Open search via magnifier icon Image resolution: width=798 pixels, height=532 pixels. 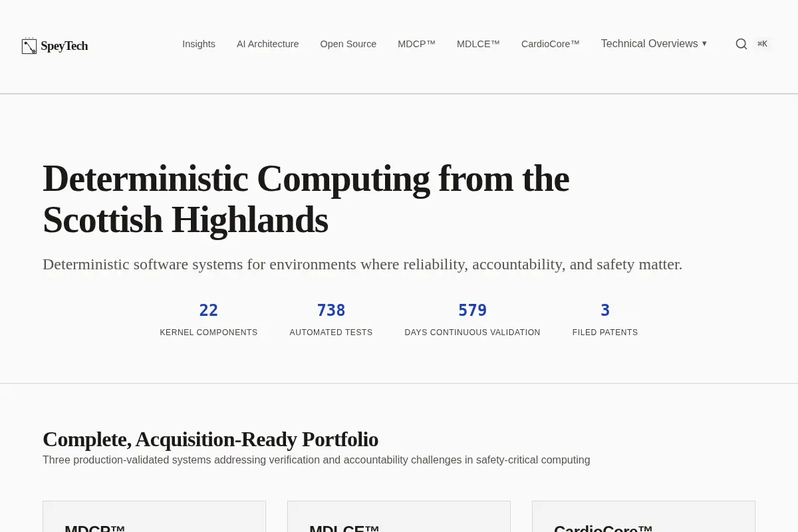point(741,44)
